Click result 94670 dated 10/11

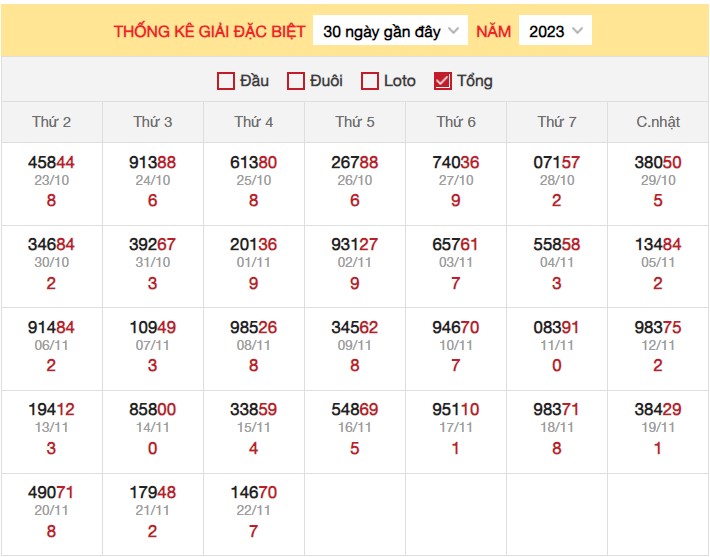(x=456, y=326)
